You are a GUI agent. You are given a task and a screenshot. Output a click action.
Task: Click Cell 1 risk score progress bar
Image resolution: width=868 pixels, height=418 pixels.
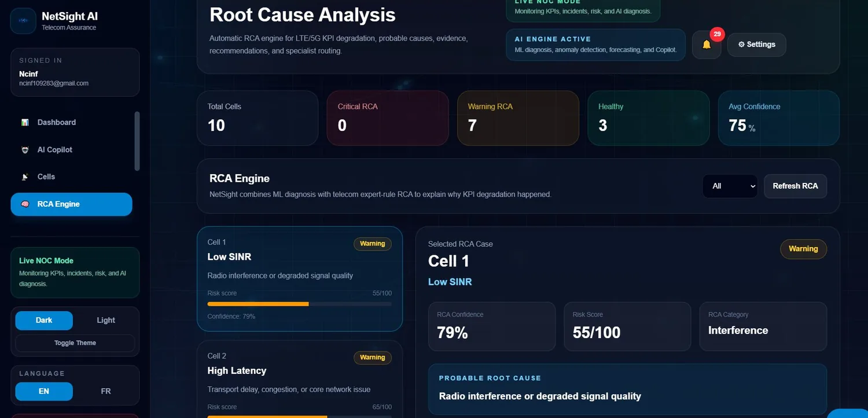(x=300, y=304)
